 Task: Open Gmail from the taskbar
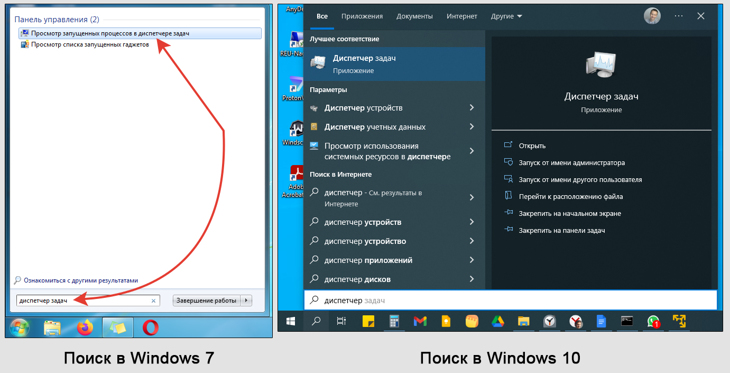pyautogui.click(x=420, y=321)
